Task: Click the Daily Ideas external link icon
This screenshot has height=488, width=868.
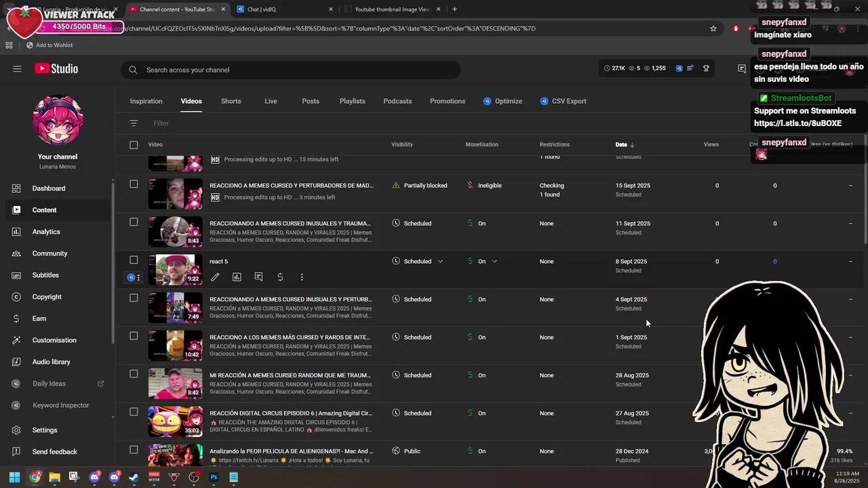Action: tap(100, 384)
